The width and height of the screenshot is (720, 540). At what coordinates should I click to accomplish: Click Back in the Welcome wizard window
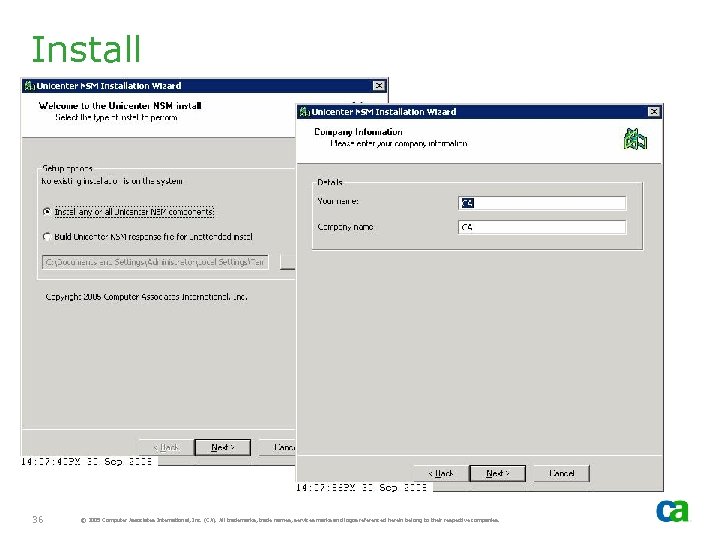point(166,447)
